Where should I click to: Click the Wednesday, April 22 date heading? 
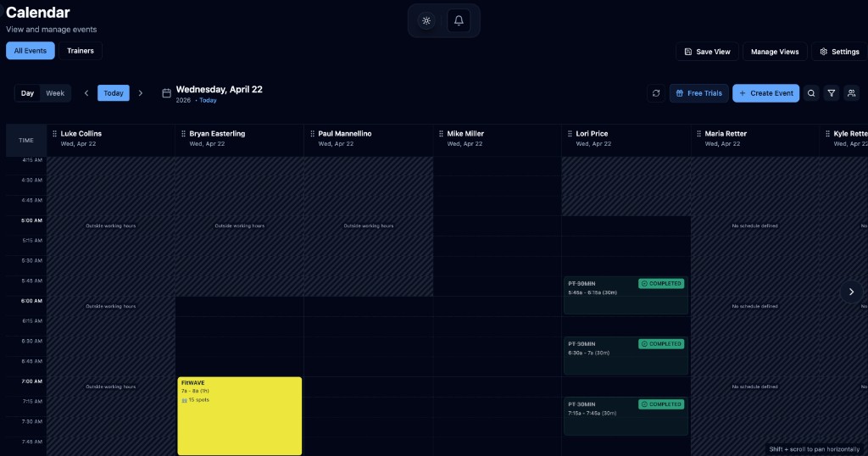point(220,89)
